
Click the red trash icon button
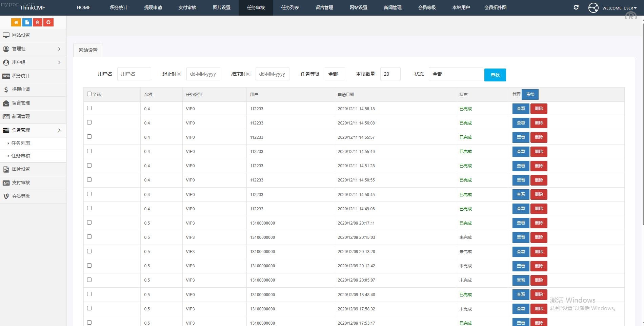(38, 22)
